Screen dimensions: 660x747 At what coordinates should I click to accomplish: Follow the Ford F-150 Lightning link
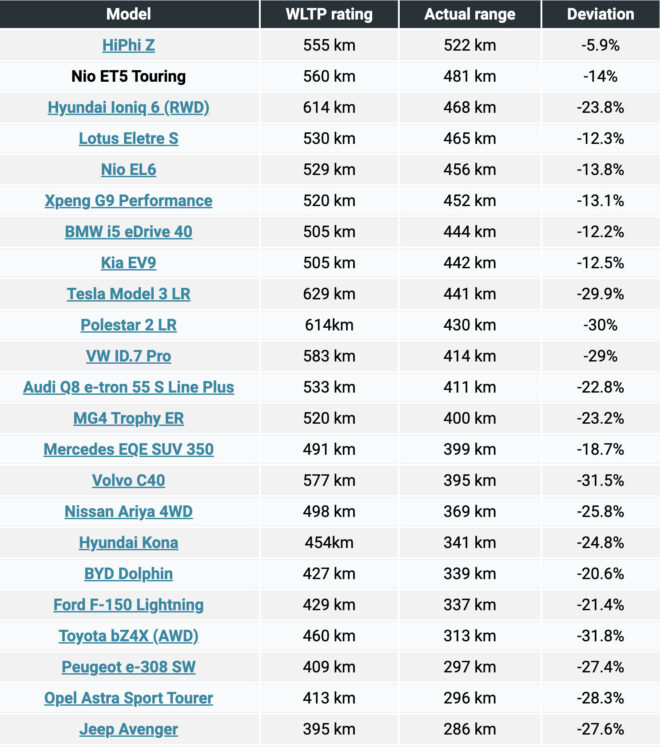128,604
